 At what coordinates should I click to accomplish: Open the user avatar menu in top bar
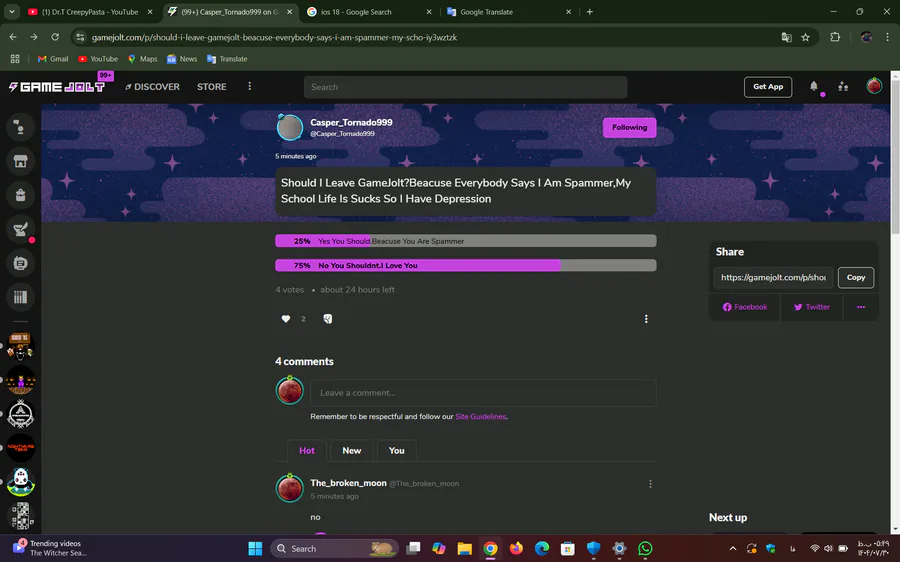click(x=874, y=86)
